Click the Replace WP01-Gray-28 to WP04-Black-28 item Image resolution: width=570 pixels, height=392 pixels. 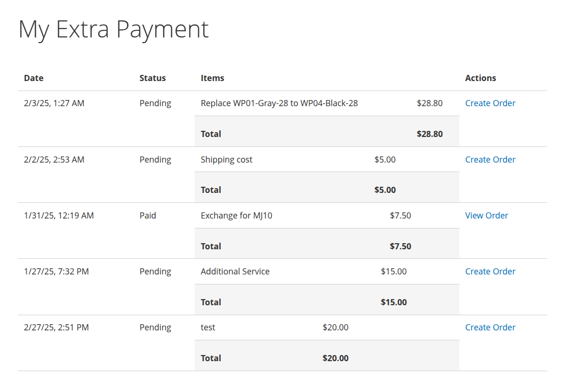point(280,103)
